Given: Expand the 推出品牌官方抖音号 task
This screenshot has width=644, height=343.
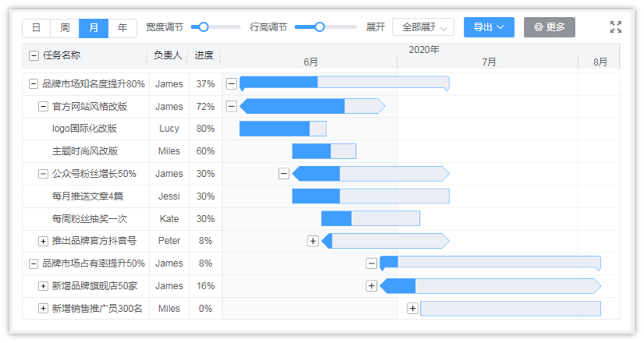Looking at the screenshot, I should tap(44, 241).
